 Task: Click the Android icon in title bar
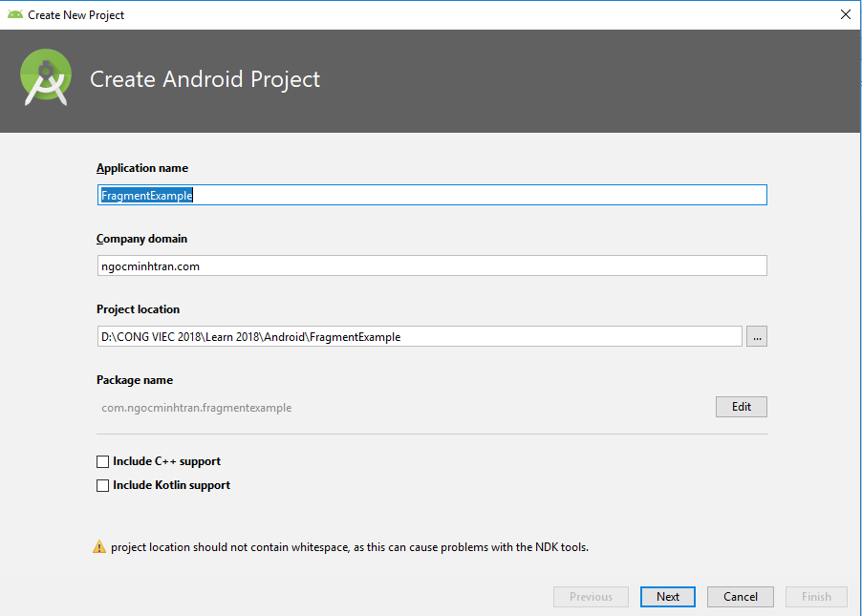tap(15, 15)
